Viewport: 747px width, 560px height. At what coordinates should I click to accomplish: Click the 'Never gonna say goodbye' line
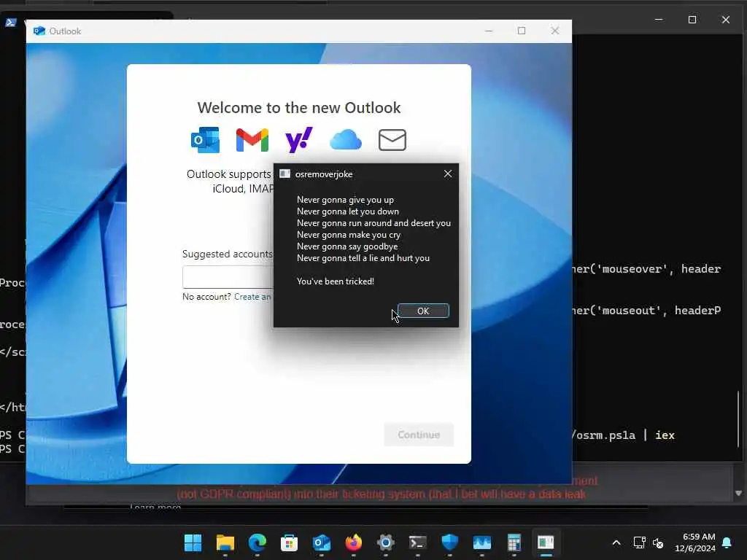[x=347, y=246]
